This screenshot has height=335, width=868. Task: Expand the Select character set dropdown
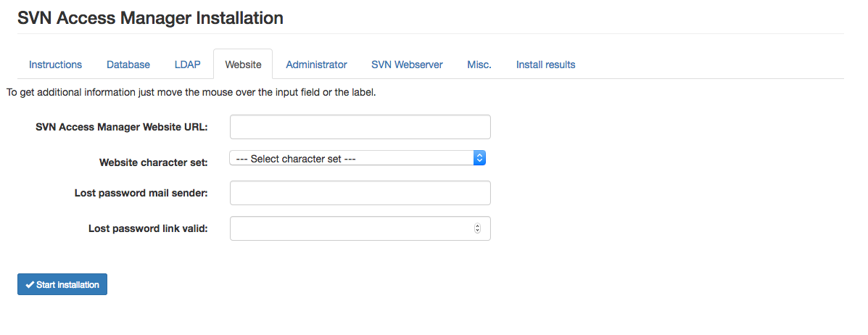357,158
